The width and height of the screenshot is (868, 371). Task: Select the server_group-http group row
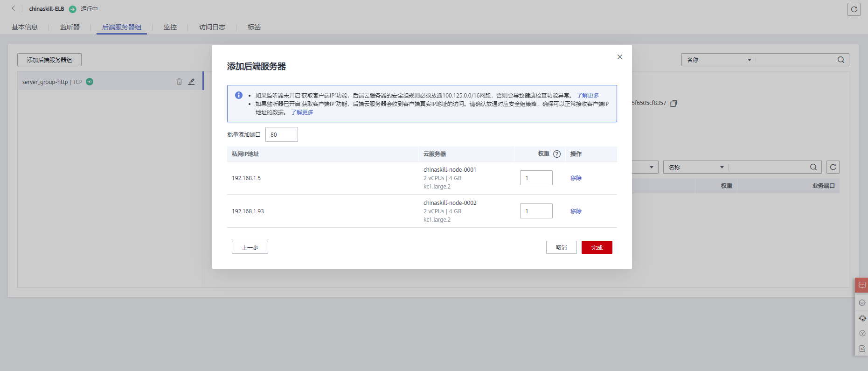tap(110, 82)
